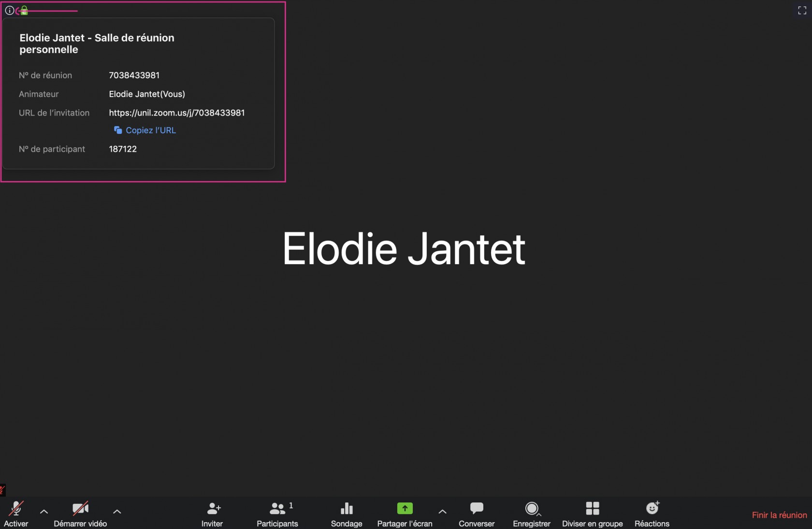The height and width of the screenshot is (529, 812).
Task: Click the green encryption lock icon
Action: pyautogui.click(x=24, y=11)
